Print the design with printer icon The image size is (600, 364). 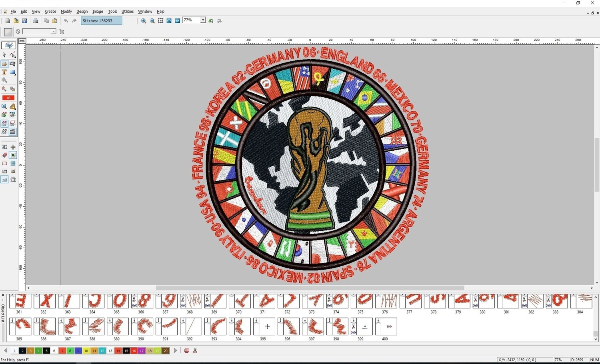pyautogui.click(x=36, y=21)
